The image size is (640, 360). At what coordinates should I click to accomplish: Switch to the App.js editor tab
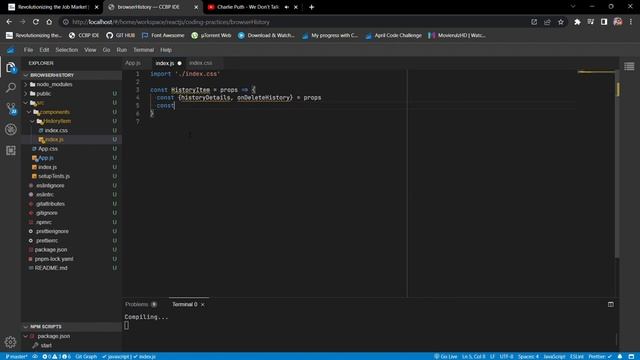click(133, 63)
